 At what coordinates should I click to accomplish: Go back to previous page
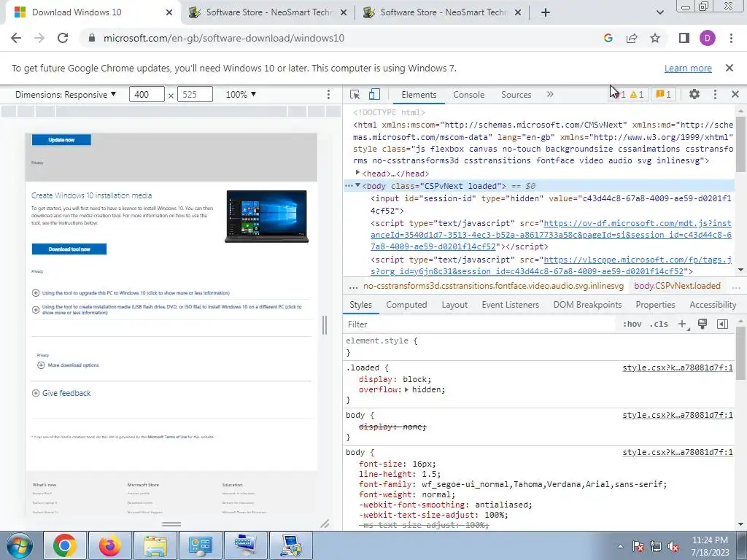[x=16, y=38]
